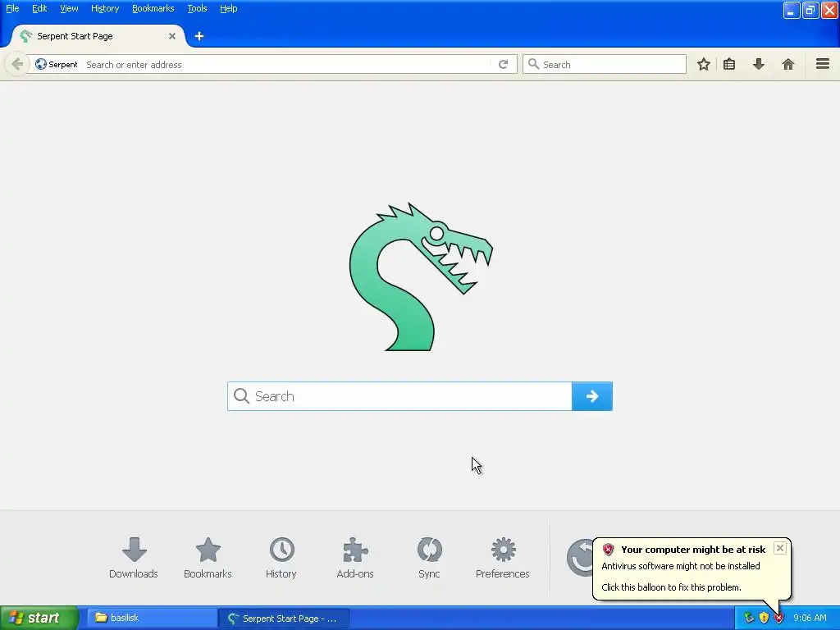Open the View menu
This screenshot has width=840, height=630.
pyautogui.click(x=69, y=8)
